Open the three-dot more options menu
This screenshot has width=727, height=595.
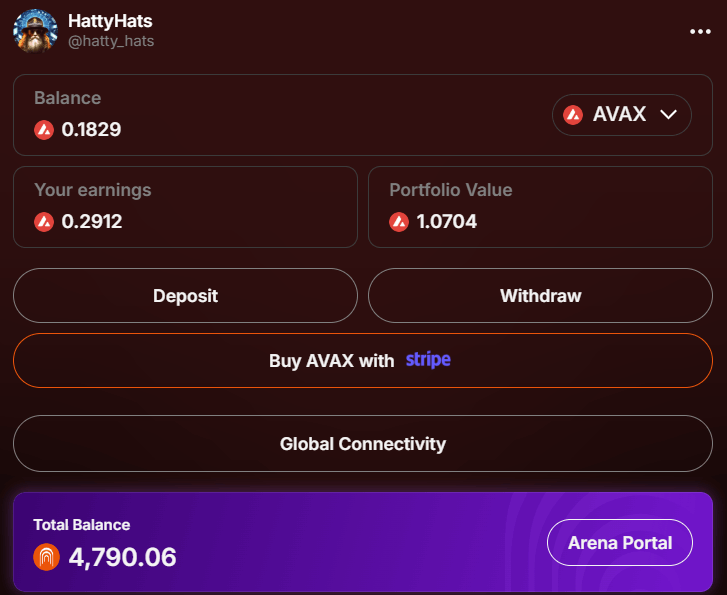click(700, 32)
